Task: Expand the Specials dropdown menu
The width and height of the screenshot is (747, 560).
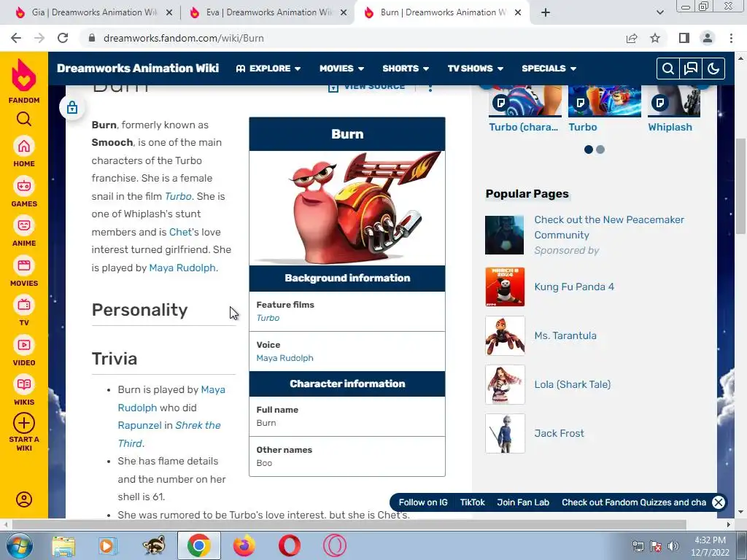Action: (549, 69)
